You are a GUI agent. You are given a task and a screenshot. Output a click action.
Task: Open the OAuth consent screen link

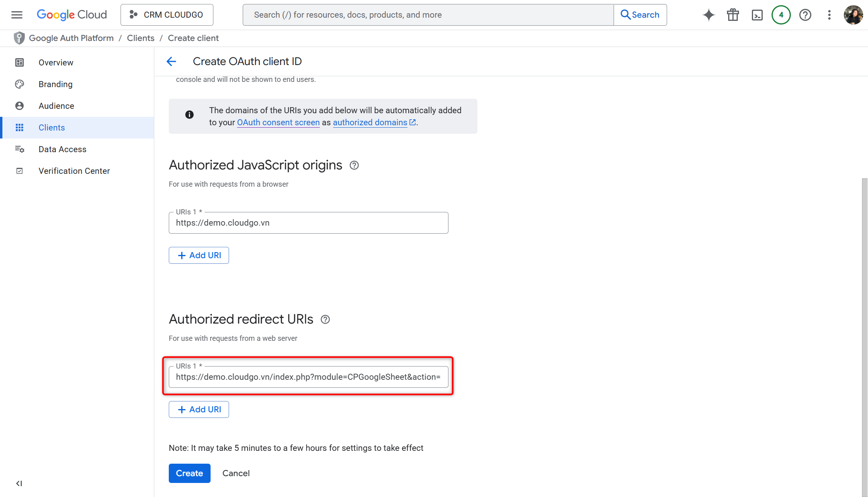(278, 122)
